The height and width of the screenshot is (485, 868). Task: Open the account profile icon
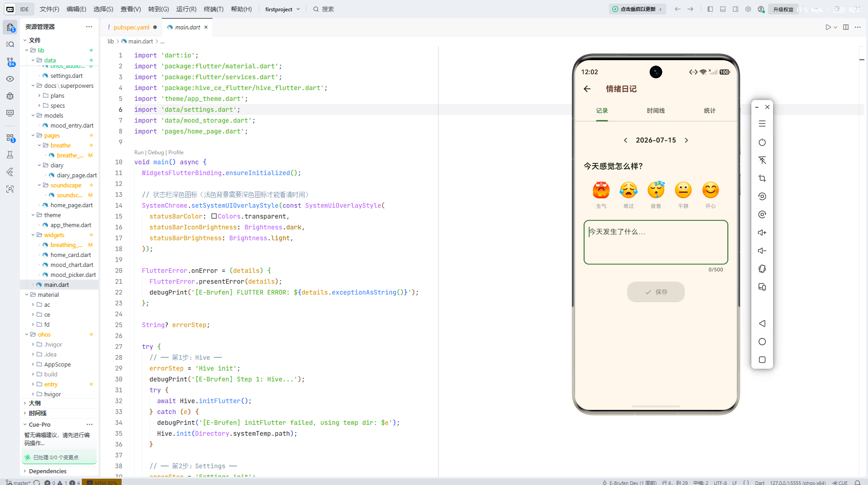pyautogui.click(x=761, y=9)
